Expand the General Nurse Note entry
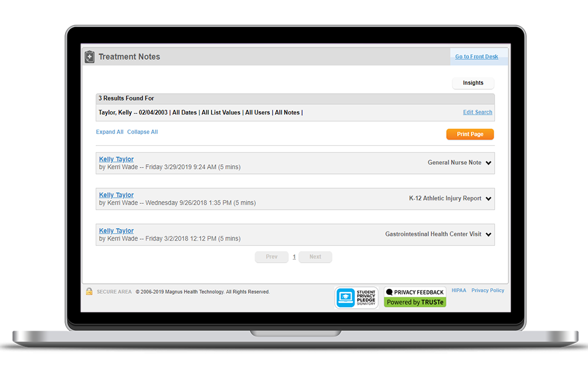 pyautogui.click(x=487, y=162)
